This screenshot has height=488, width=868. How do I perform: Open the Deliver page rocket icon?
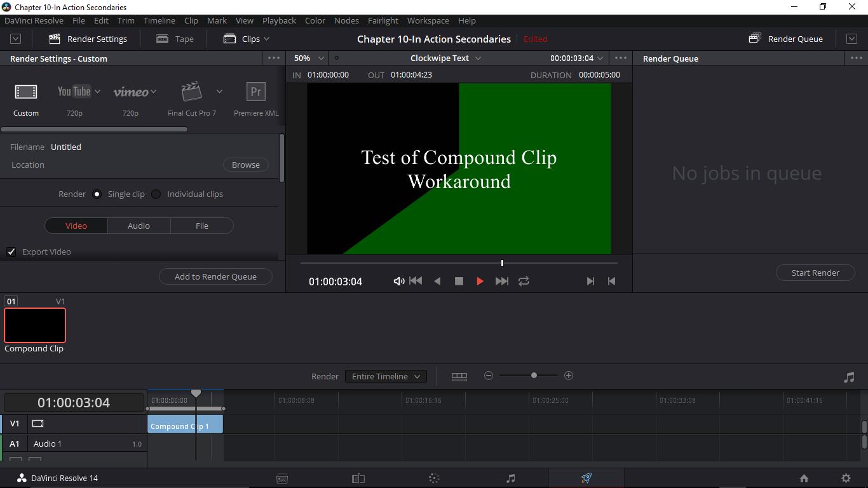(586, 478)
